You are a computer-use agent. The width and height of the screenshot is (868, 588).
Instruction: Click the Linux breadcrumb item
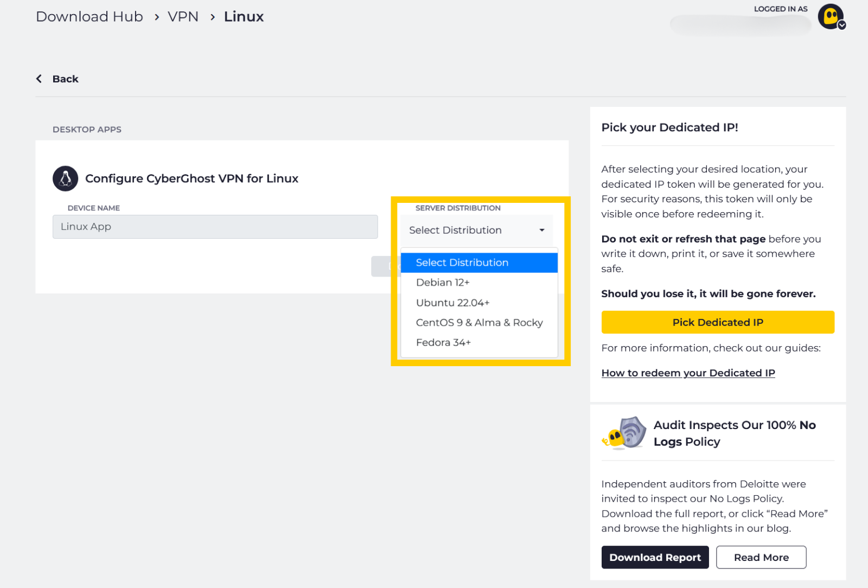click(x=244, y=17)
